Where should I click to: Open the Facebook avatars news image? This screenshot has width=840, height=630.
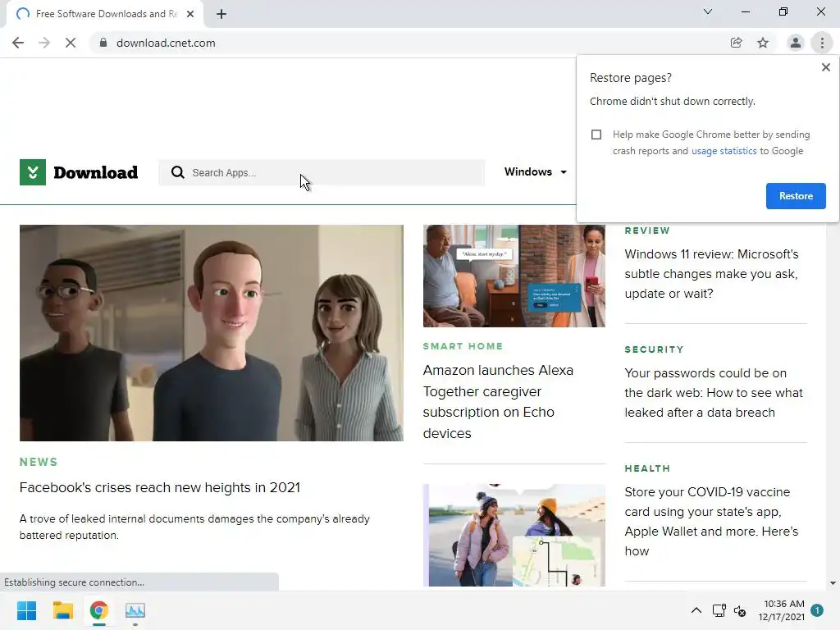[212, 333]
